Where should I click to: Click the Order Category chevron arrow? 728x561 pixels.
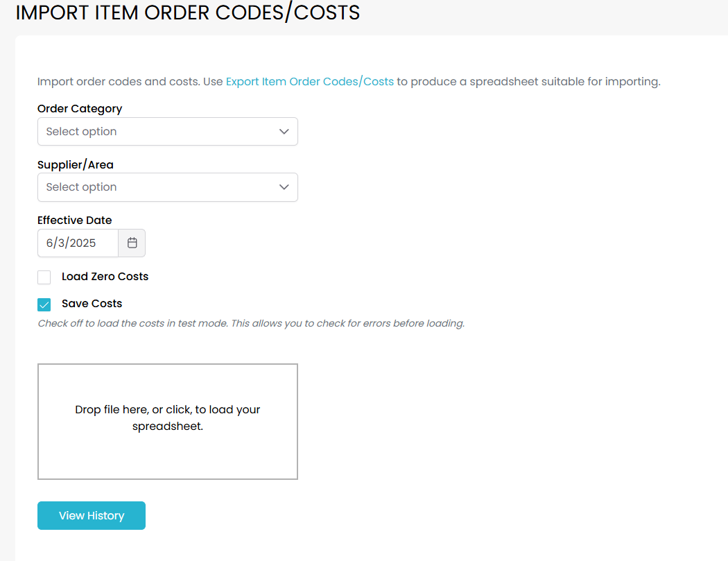(x=284, y=132)
